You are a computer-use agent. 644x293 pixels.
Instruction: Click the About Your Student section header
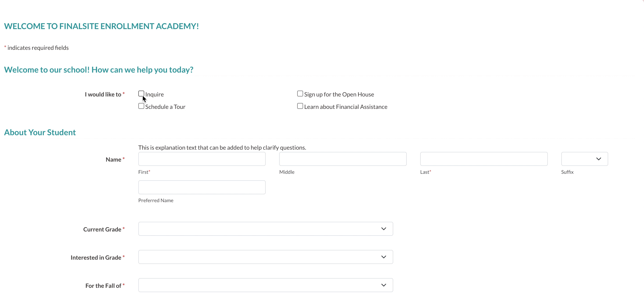pos(40,132)
